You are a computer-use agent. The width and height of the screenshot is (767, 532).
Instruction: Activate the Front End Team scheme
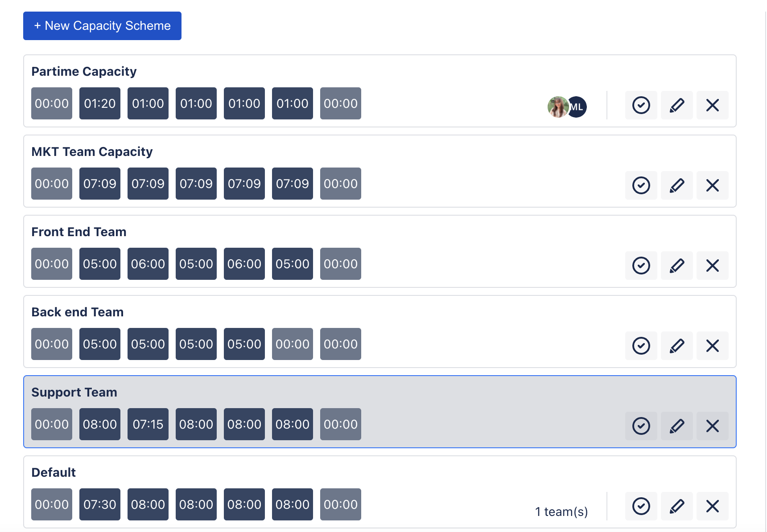point(641,266)
